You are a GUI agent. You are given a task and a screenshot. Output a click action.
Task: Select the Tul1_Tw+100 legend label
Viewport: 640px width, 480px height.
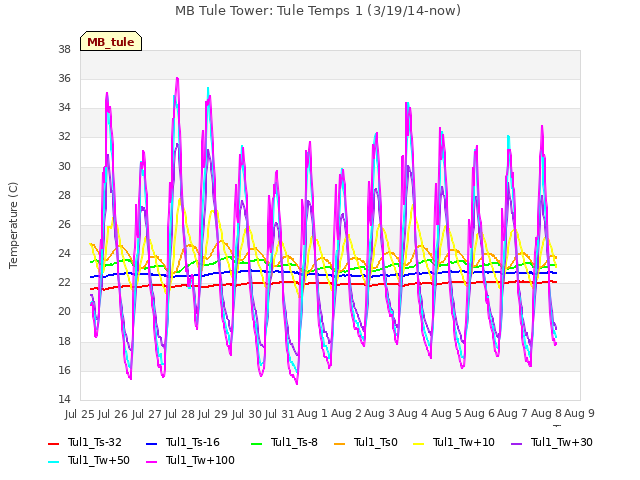(200, 460)
